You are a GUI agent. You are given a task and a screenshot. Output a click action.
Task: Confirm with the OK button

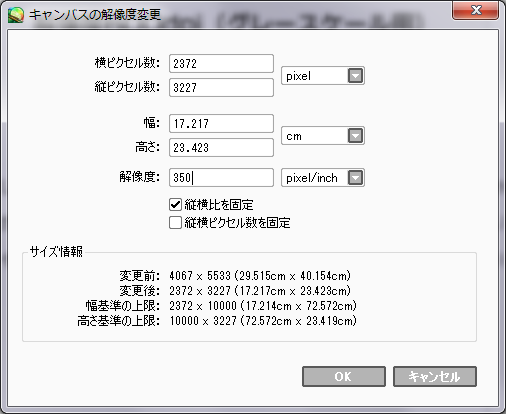(x=344, y=377)
